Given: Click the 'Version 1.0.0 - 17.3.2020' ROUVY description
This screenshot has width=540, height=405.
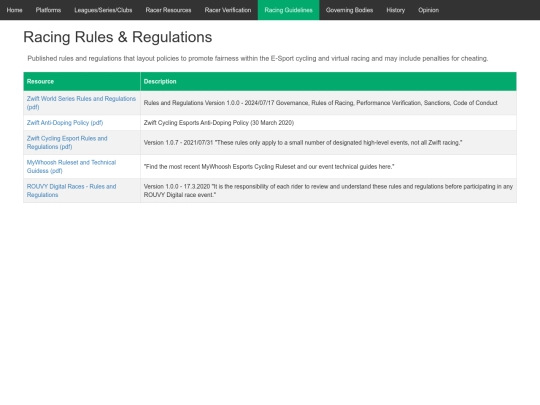Looking at the screenshot, I should (328, 191).
